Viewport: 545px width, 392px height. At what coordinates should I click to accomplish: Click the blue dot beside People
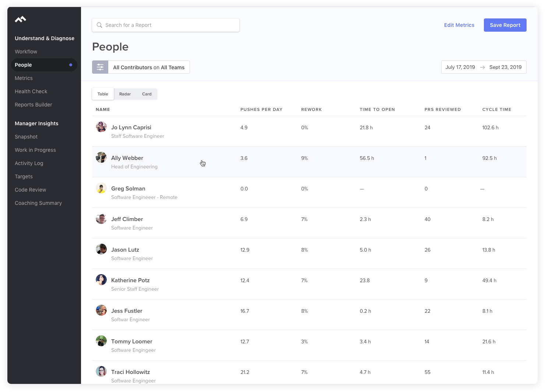71,65
